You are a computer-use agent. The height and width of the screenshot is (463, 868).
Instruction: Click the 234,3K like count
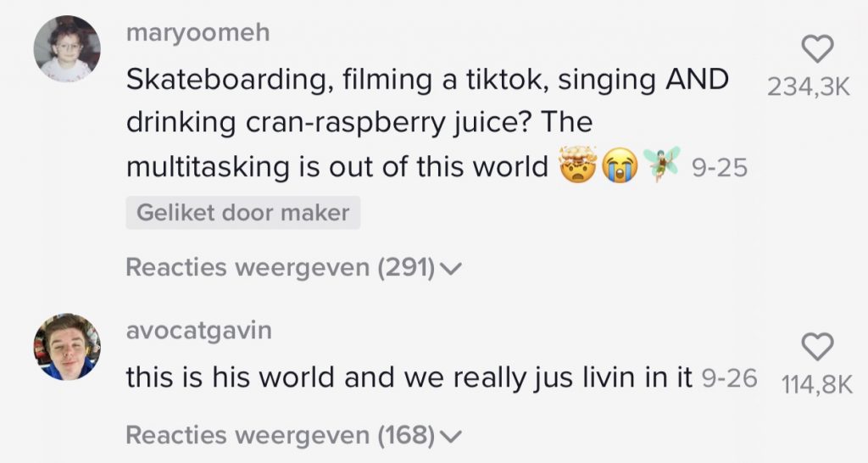(808, 88)
